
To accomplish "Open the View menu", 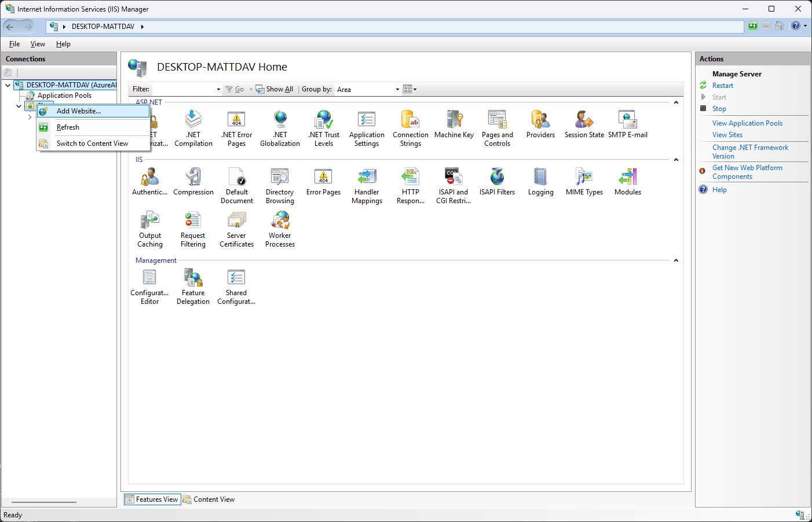I will coord(38,44).
